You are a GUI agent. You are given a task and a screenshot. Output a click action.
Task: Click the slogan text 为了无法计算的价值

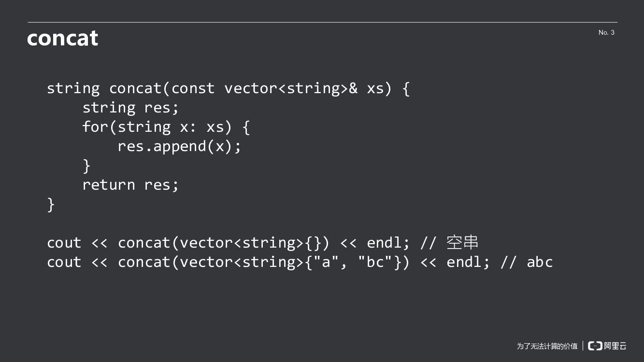coord(547,346)
